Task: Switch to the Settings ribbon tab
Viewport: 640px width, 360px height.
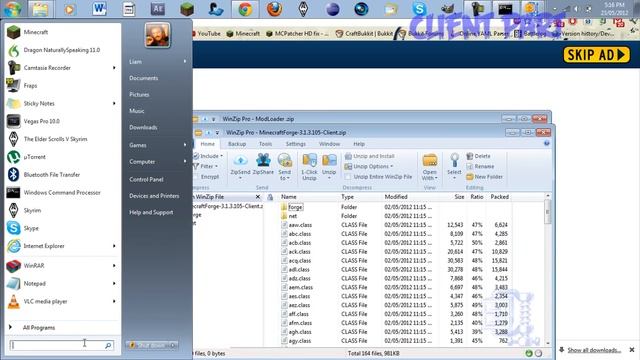Action: tap(296, 144)
